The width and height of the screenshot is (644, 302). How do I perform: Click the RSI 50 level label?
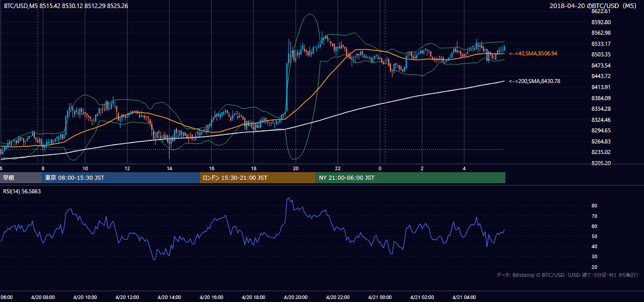pyautogui.click(x=594, y=236)
